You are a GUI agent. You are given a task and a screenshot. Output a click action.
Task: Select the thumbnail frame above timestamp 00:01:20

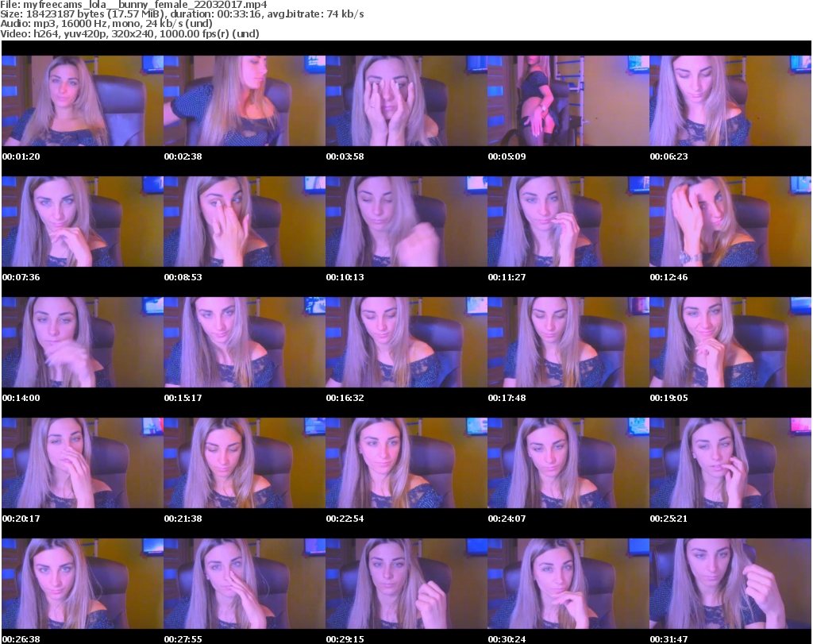coord(83,101)
